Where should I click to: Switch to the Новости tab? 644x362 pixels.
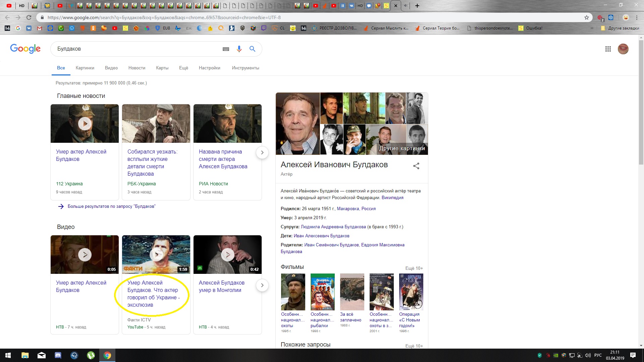tap(137, 68)
